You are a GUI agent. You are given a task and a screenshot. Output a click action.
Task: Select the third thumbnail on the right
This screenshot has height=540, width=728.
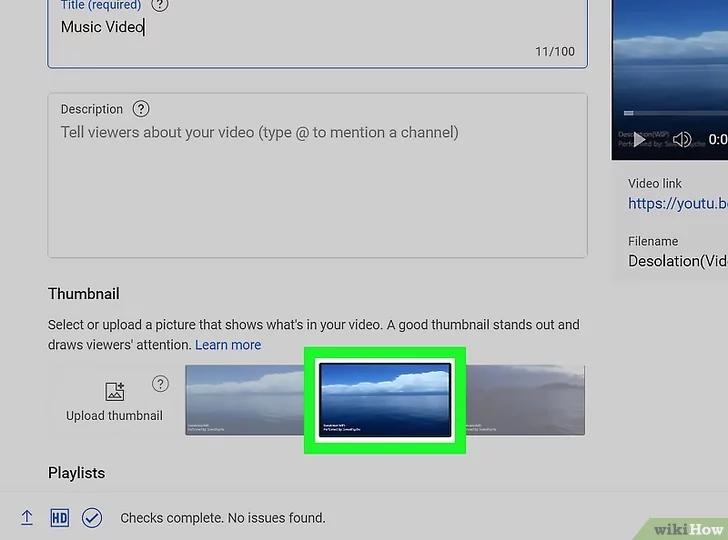(525, 400)
